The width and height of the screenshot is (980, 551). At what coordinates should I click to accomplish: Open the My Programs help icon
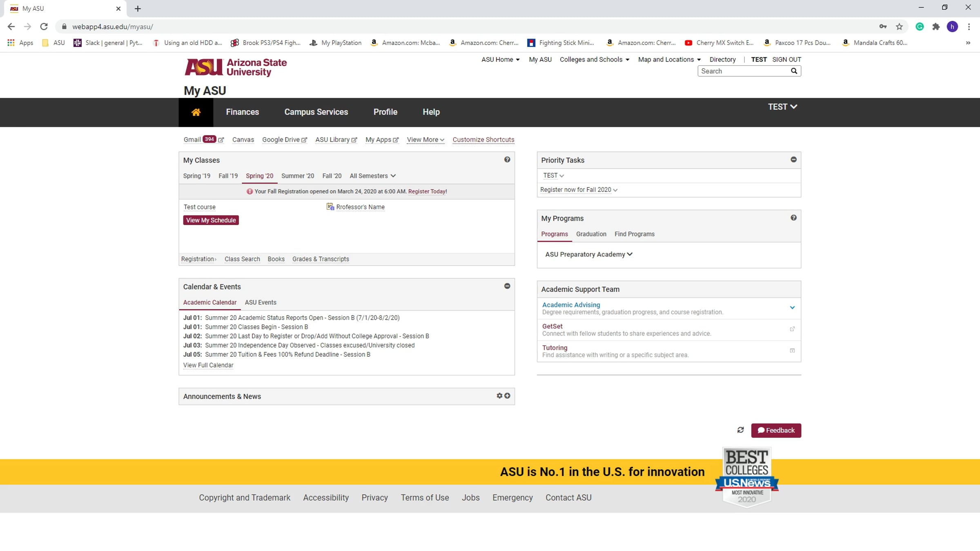(793, 218)
